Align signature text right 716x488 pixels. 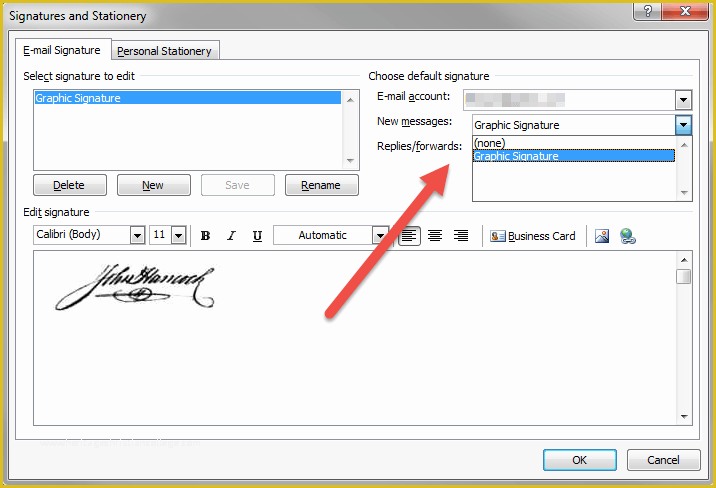[x=461, y=236]
